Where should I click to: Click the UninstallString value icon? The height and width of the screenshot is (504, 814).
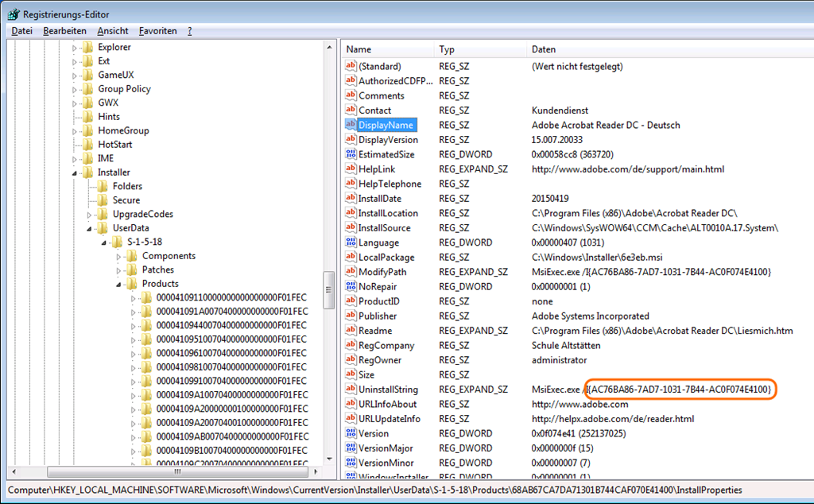point(351,390)
